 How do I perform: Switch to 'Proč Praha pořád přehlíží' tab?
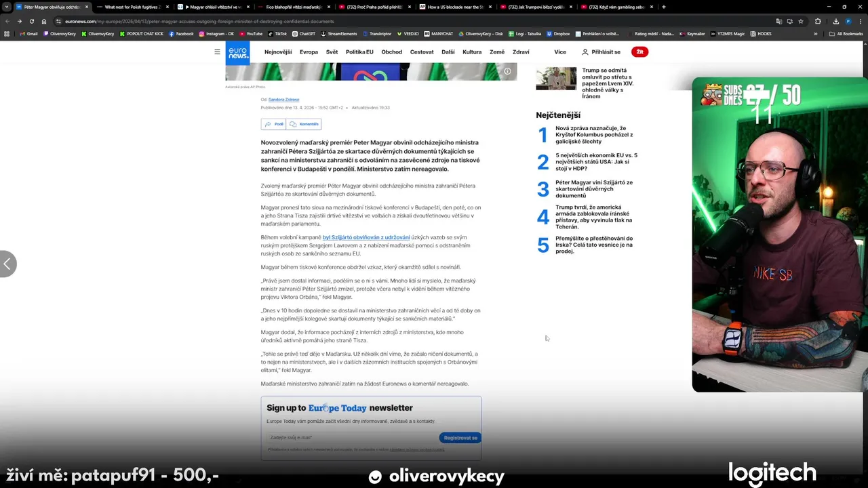click(373, 7)
